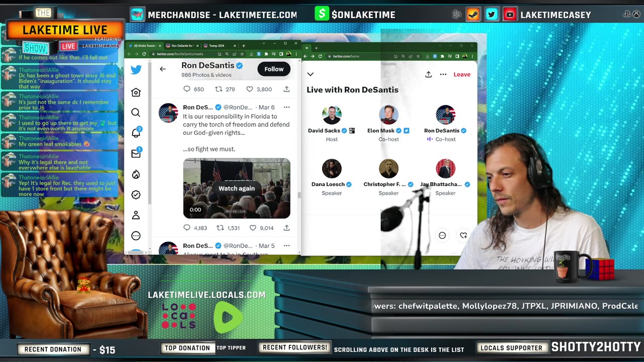Reload the twitter.com/home browser window
The height and width of the screenshot is (362, 644).
(320, 56)
